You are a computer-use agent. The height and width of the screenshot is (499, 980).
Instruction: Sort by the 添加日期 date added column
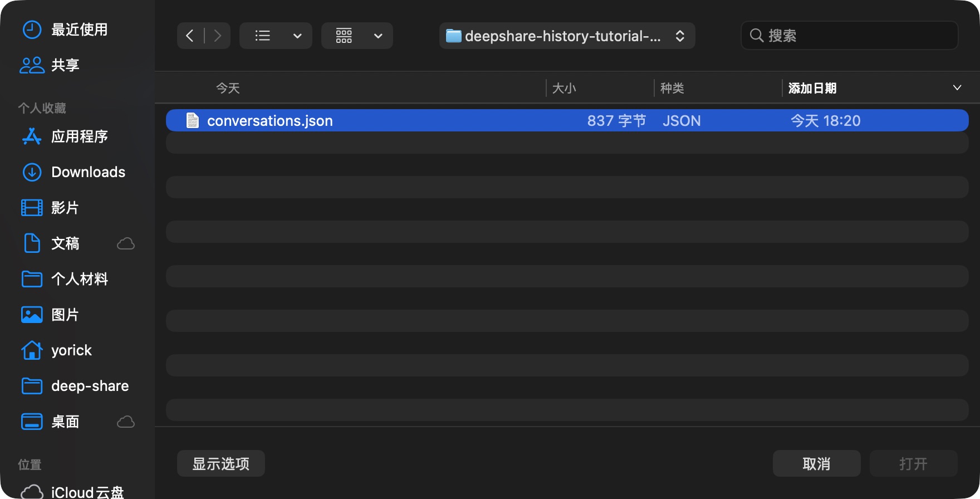coord(812,88)
